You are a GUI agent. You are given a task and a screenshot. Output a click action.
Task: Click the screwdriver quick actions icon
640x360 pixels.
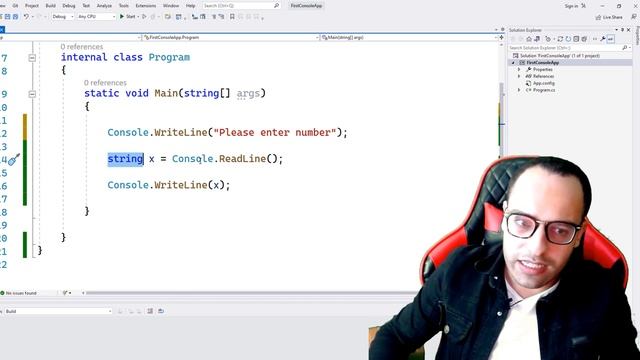(14, 159)
